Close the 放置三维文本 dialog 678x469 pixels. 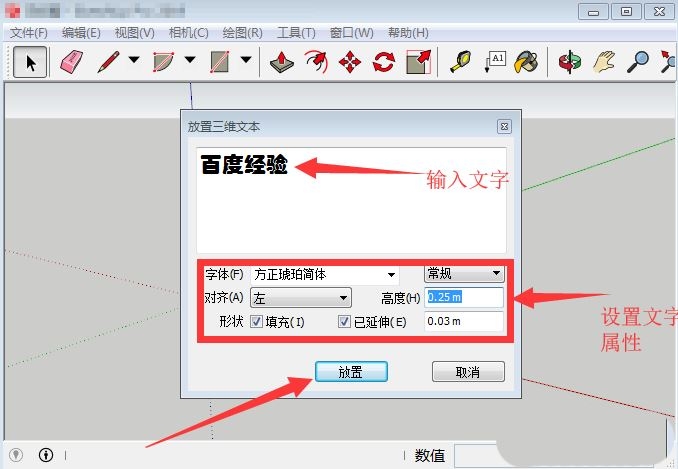[504, 127]
